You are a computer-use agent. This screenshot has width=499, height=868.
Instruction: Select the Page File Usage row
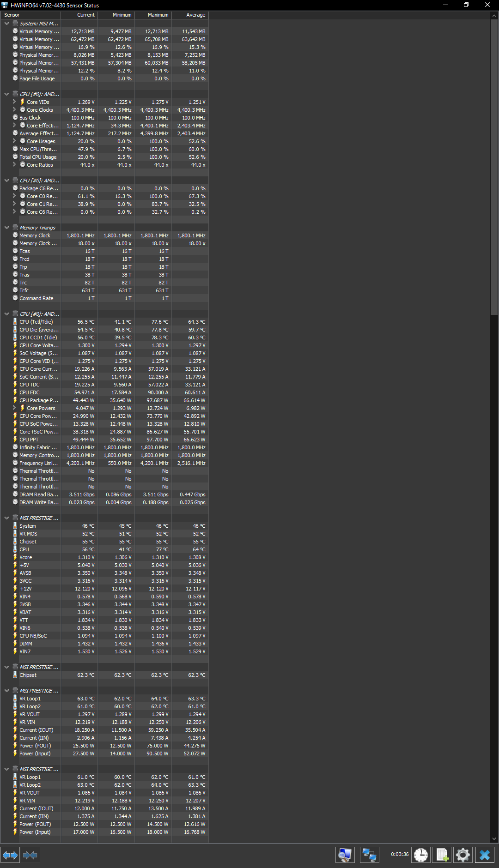click(x=104, y=78)
